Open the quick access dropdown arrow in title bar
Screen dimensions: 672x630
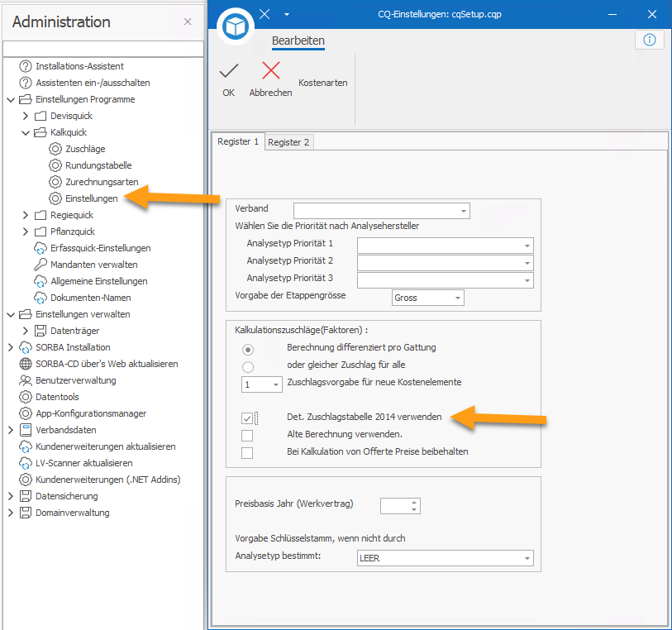[x=287, y=15]
